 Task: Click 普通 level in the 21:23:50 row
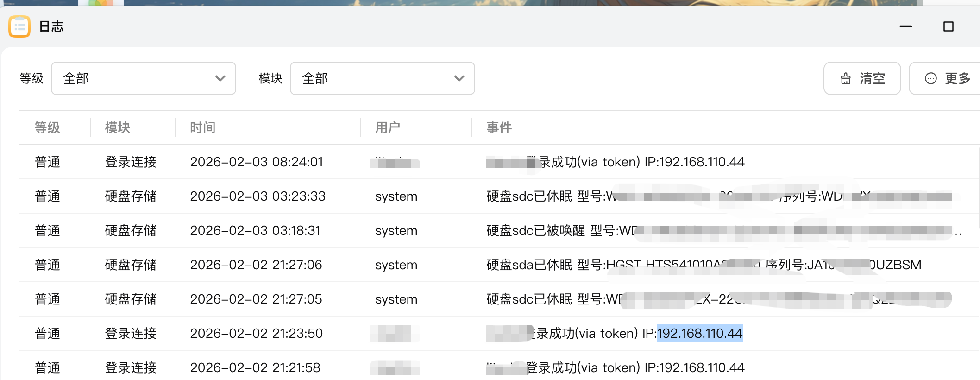click(47, 334)
